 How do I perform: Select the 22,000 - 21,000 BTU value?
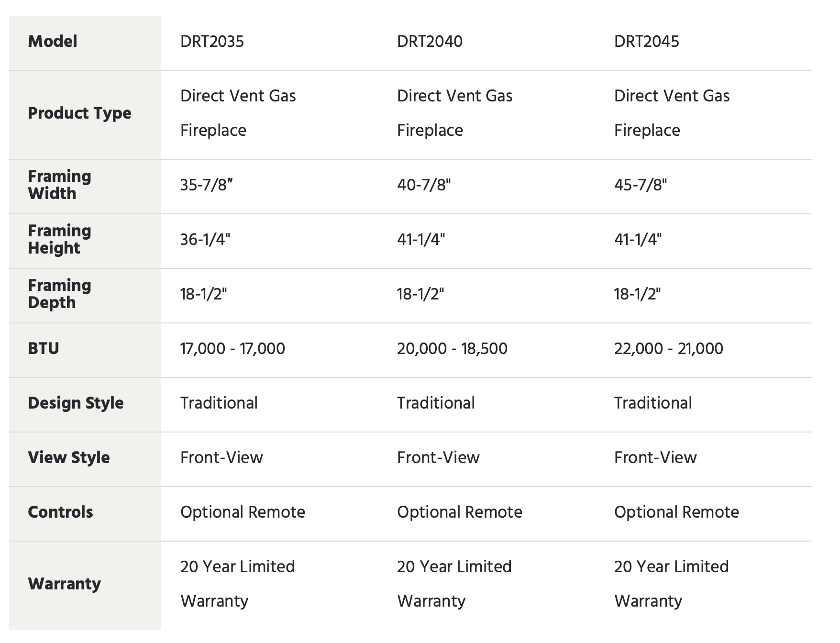(x=669, y=348)
